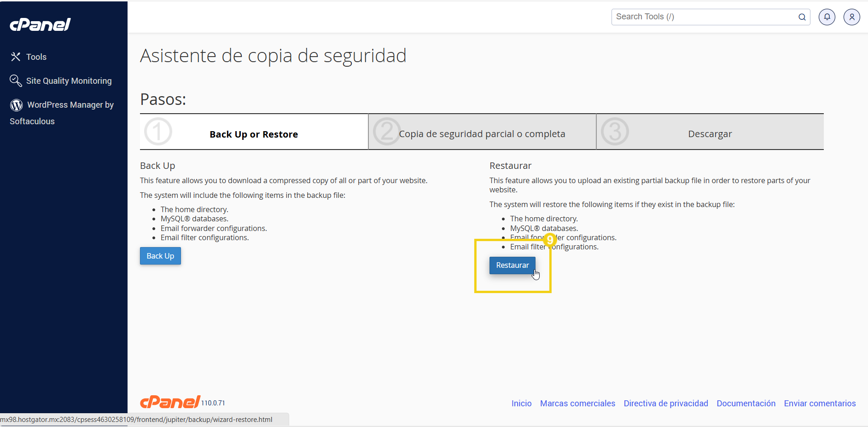Open Marcas comerciales link

point(577,403)
